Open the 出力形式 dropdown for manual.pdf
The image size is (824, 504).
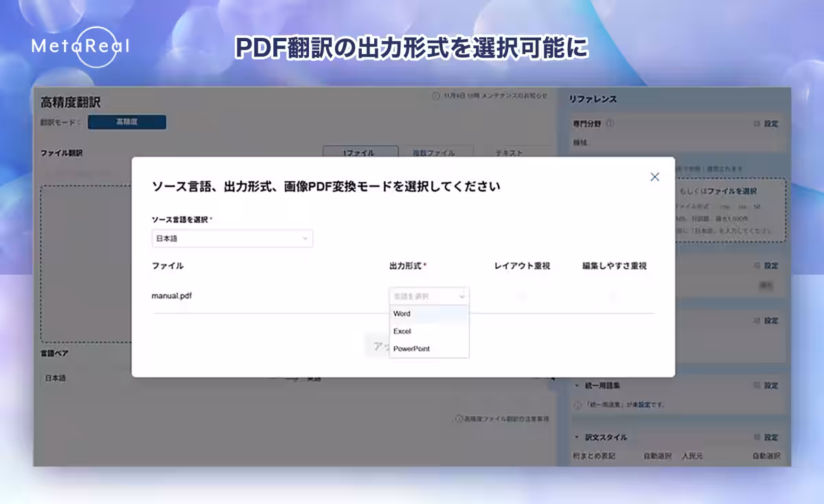tap(429, 296)
